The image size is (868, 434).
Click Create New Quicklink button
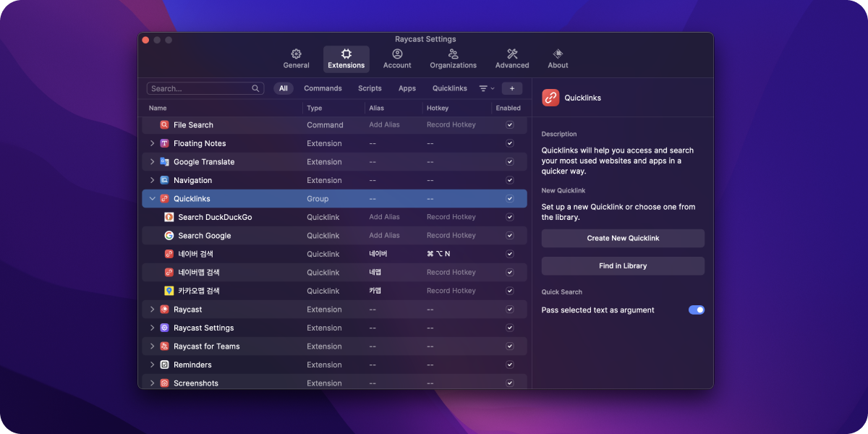[x=623, y=238]
